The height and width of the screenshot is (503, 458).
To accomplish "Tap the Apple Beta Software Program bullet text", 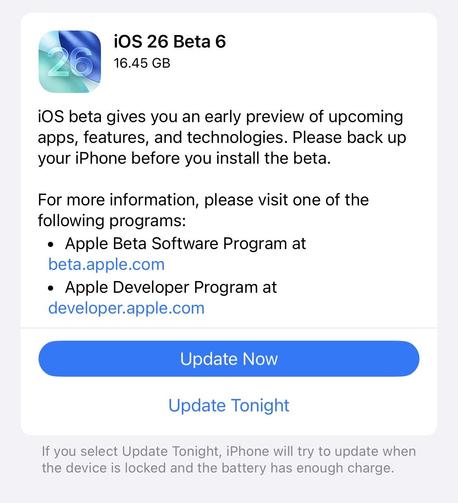I will point(185,243).
